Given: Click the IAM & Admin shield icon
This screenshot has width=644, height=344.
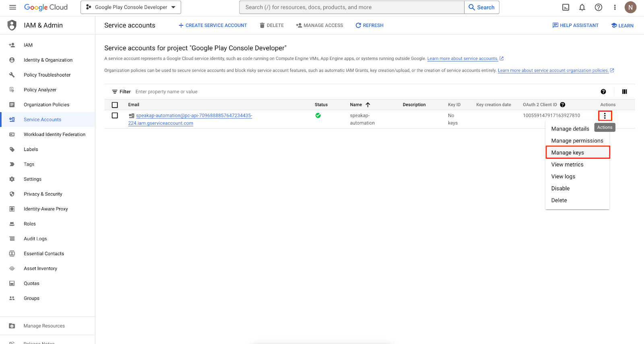Looking at the screenshot, I should 12,25.
